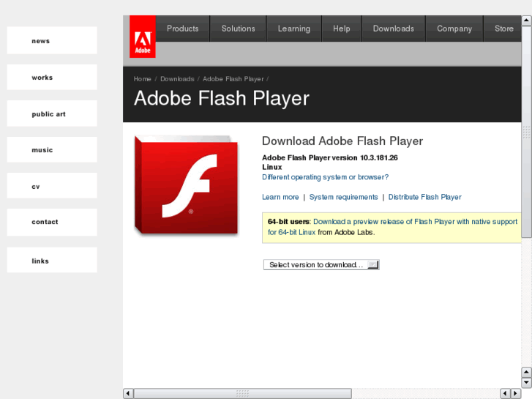Open the System requirements link
This screenshot has width=532, height=399.
(343, 197)
